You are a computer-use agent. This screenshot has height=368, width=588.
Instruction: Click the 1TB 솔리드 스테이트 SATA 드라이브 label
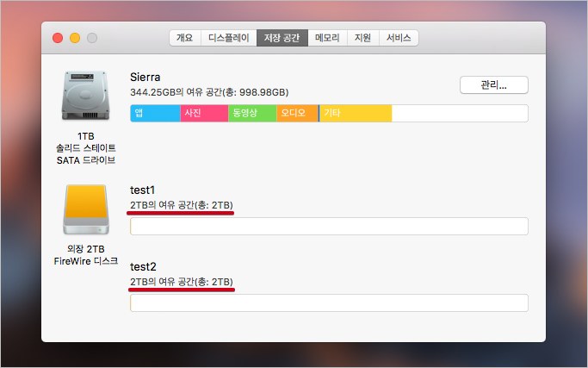tap(86, 148)
